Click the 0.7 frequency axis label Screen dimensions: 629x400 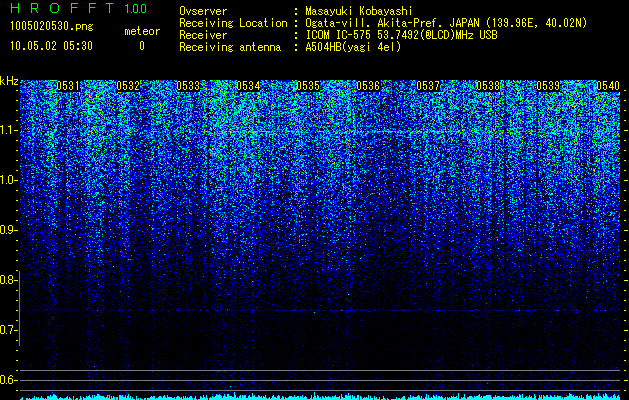[x=9, y=330]
